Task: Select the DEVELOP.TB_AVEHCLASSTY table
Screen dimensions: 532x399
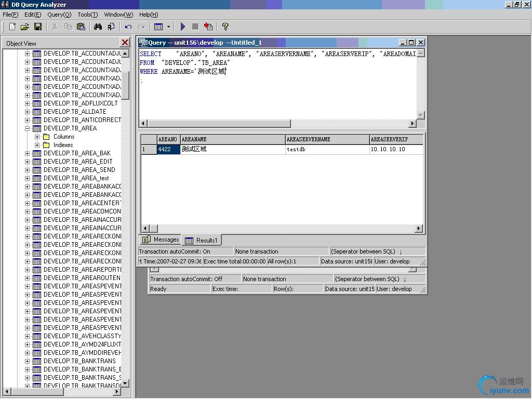Action: [x=82, y=336]
